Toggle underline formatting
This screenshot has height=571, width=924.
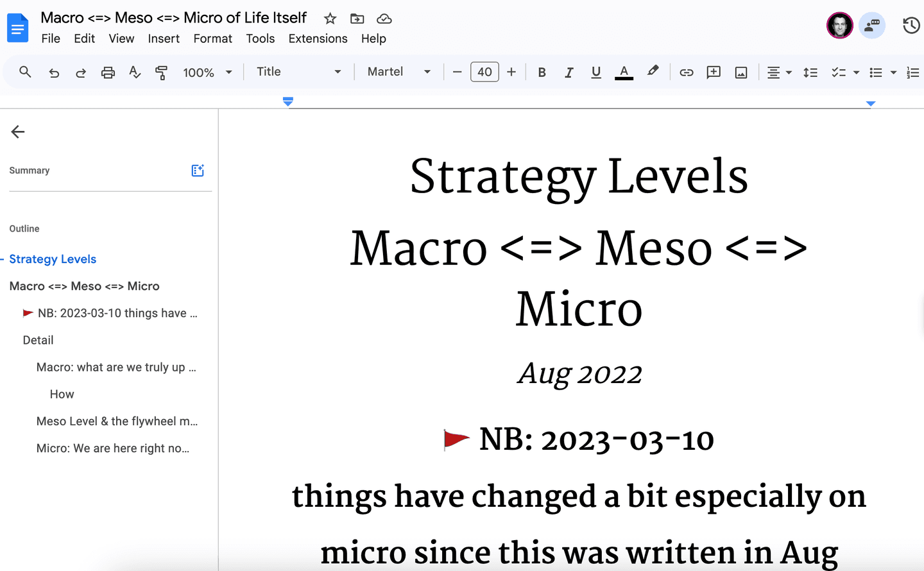pos(595,72)
